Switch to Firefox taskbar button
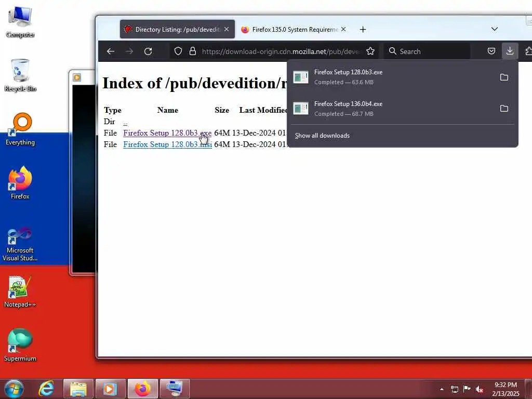 click(x=142, y=389)
